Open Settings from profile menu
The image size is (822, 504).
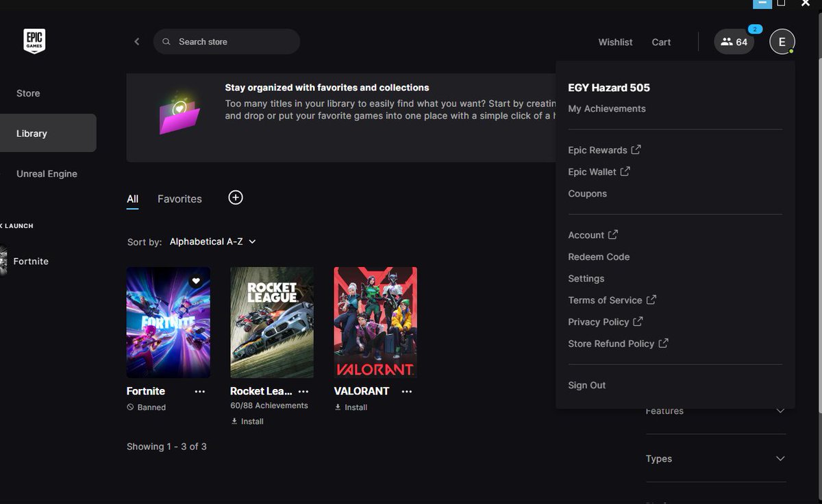586,279
